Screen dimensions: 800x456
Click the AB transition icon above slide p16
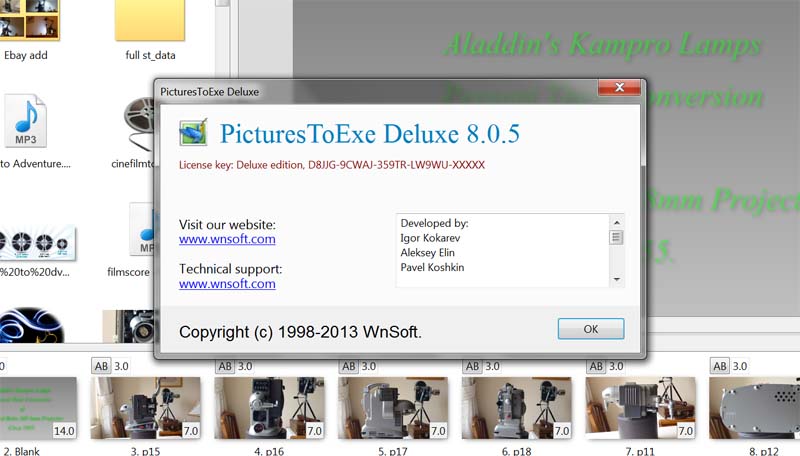[225, 366]
